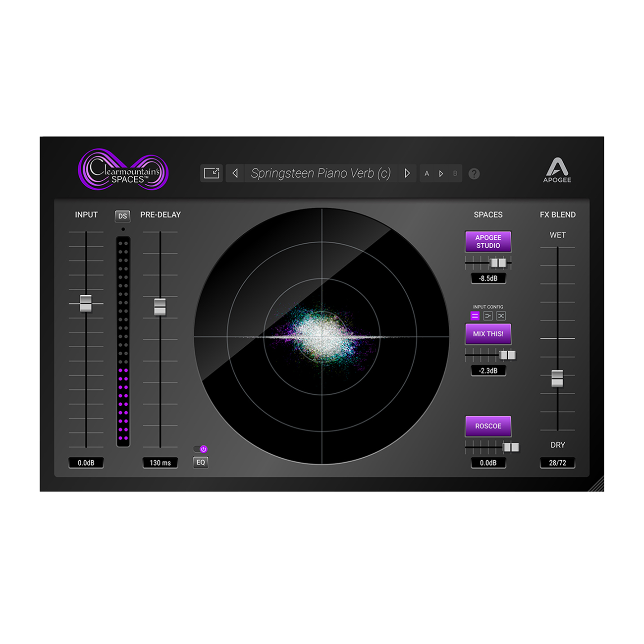This screenshot has width=644, height=644.
Task: Click the FX Blend fader handle
Action: pos(557,378)
